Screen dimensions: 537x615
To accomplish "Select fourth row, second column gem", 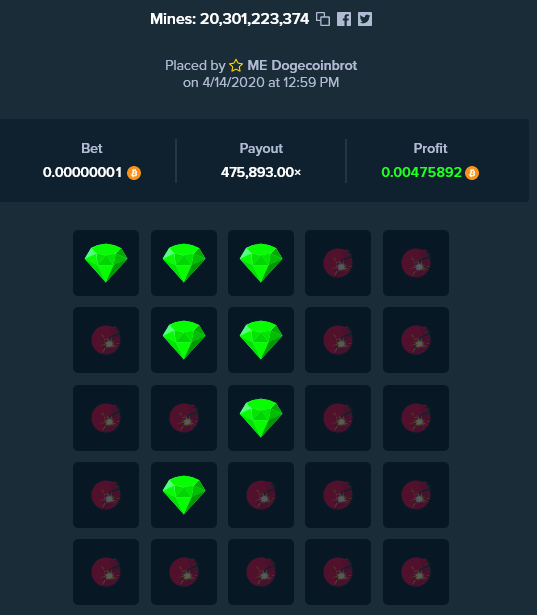I will (x=184, y=495).
